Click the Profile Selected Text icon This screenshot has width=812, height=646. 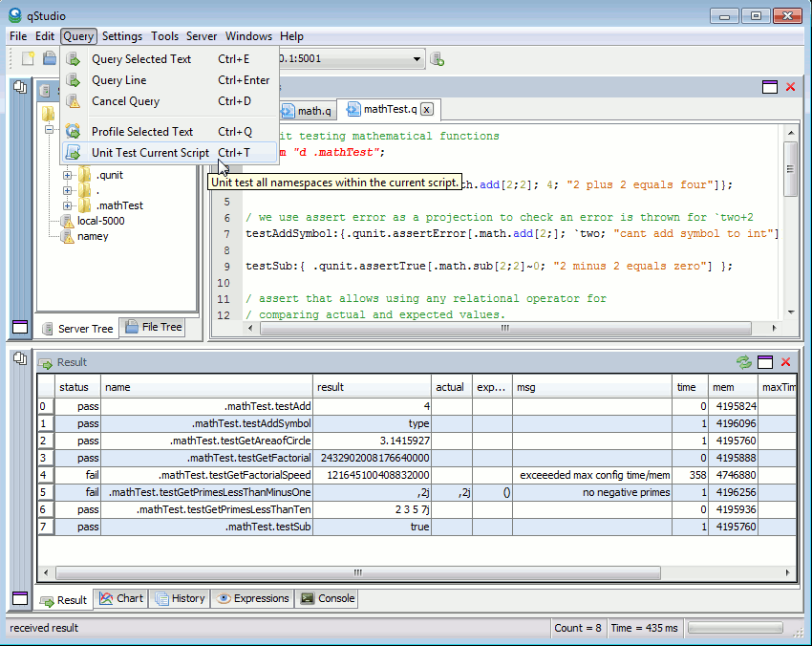[x=73, y=132]
